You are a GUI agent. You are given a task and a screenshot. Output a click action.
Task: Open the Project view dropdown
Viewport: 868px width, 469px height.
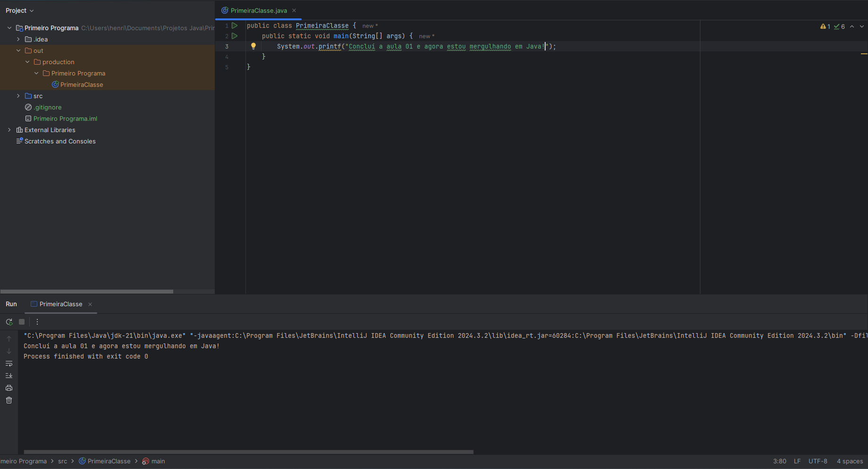pos(20,10)
